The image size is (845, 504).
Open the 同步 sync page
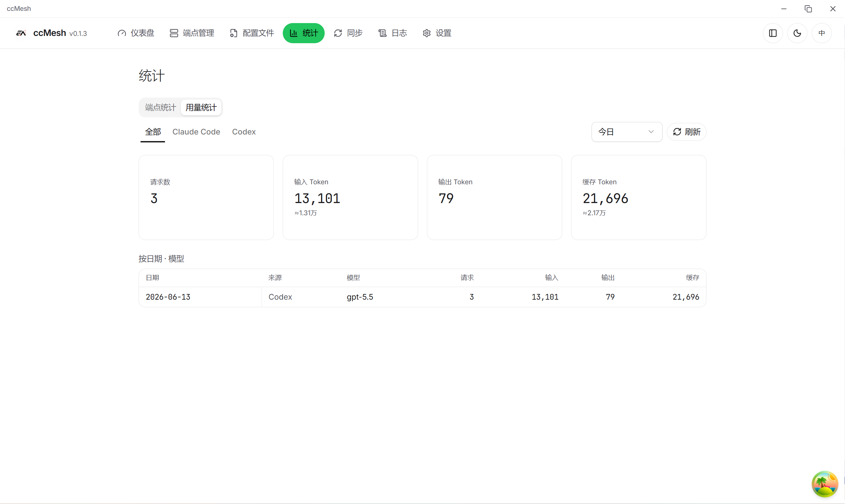(348, 33)
